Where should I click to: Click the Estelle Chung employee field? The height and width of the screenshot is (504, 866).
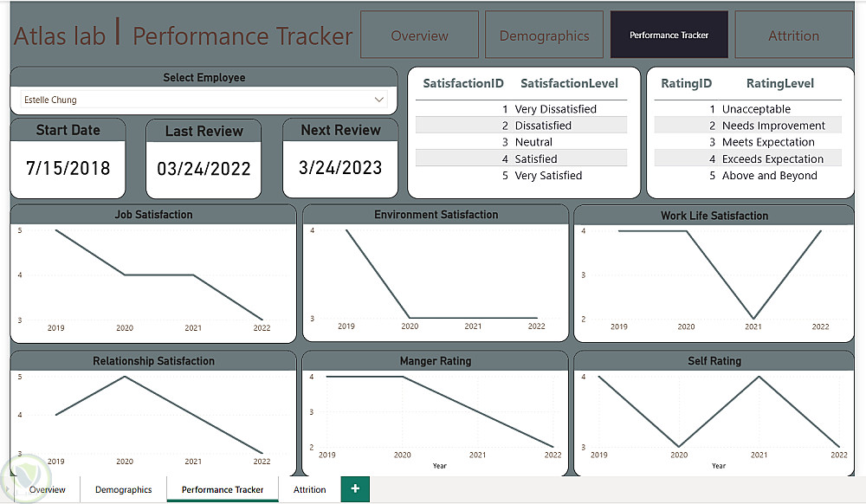click(204, 100)
